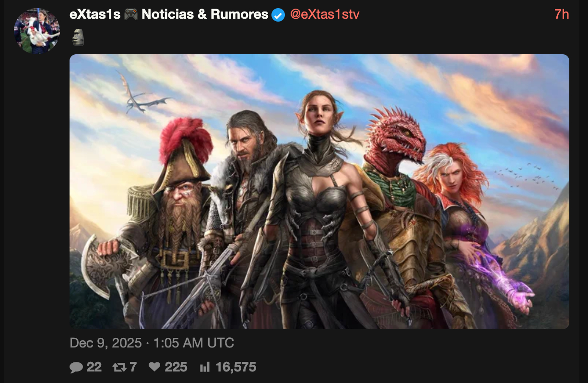Click the moai statue emoji in the post
The image size is (588, 383).
click(78, 37)
